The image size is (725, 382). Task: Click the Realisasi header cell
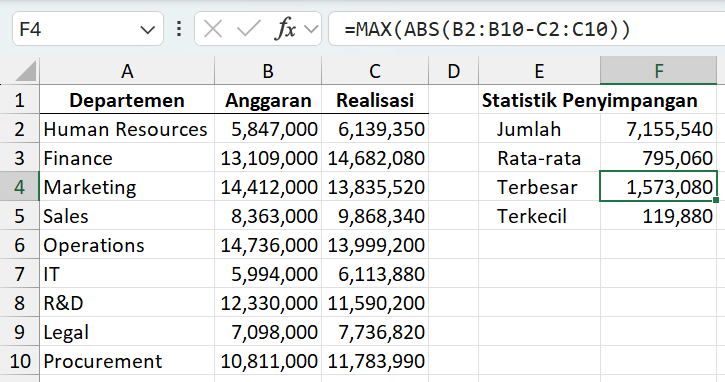tap(375, 99)
